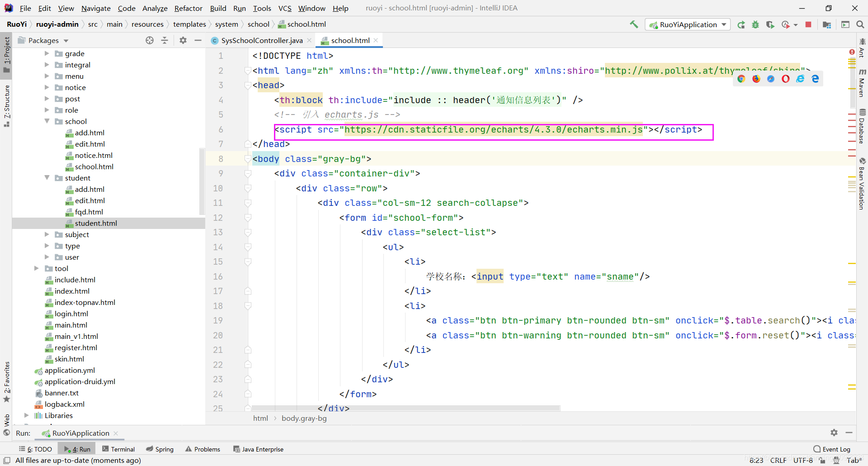Toggle the Spring tool window
The width and height of the screenshot is (868, 466).
point(160,449)
